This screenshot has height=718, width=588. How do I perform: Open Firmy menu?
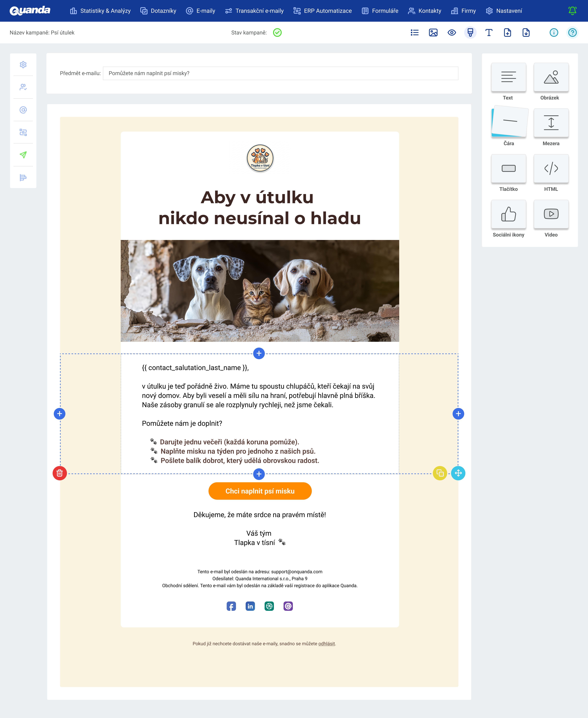[463, 11]
